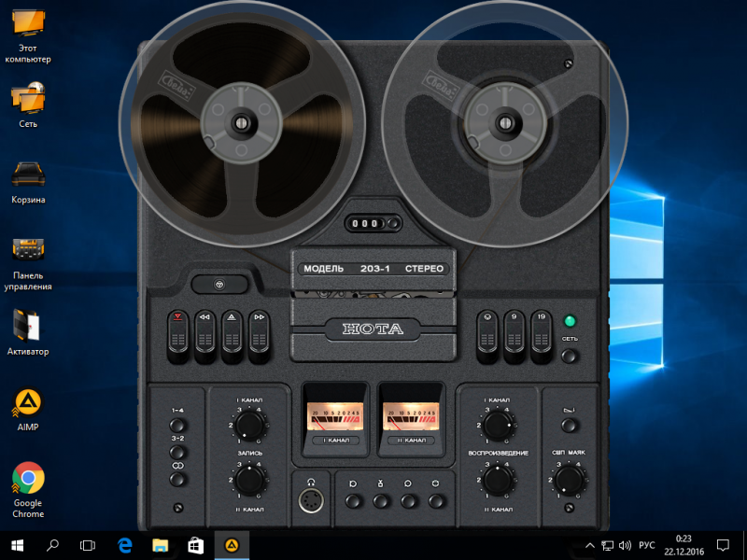Select the Панель управления desktop icon
747x560 pixels.
pos(28,264)
